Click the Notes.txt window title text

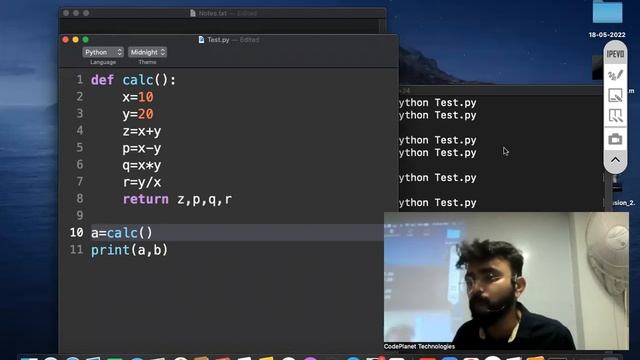tap(213, 13)
